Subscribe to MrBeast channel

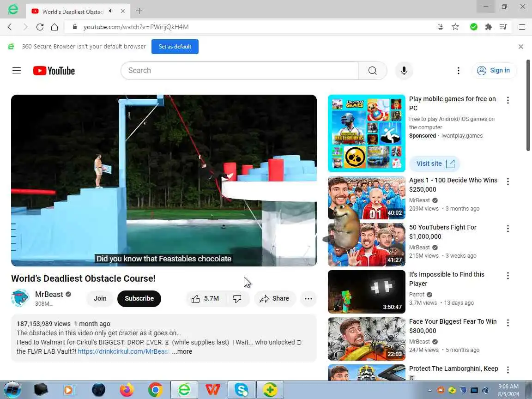[x=139, y=299]
